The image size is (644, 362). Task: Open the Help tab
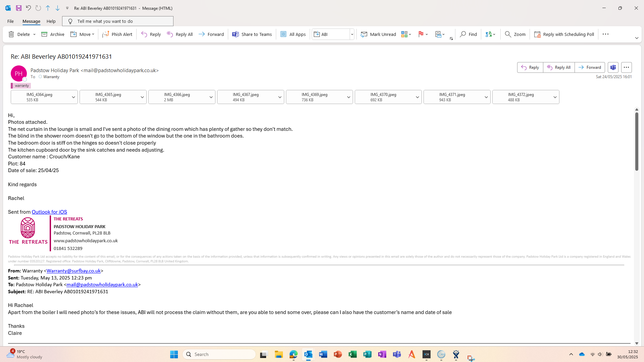(x=51, y=21)
